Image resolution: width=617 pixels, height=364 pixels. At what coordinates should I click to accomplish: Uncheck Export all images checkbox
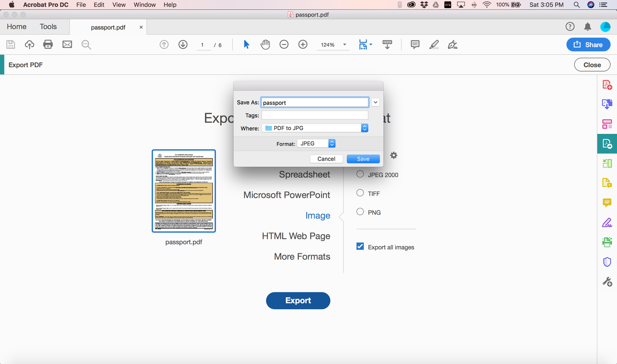tap(360, 247)
